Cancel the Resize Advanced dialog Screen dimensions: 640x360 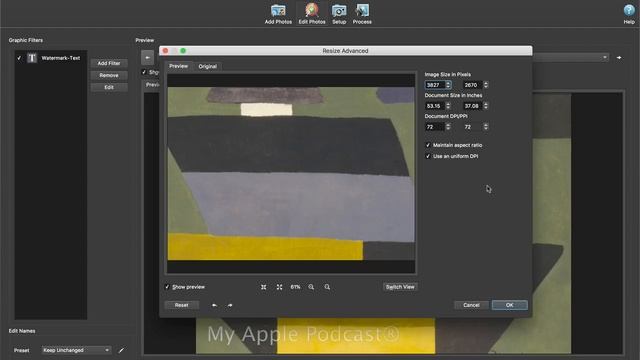click(x=471, y=305)
